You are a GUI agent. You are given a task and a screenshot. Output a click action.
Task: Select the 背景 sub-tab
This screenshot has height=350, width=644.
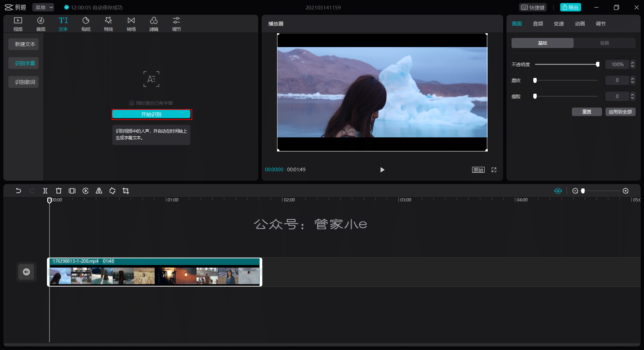coord(604,43)
